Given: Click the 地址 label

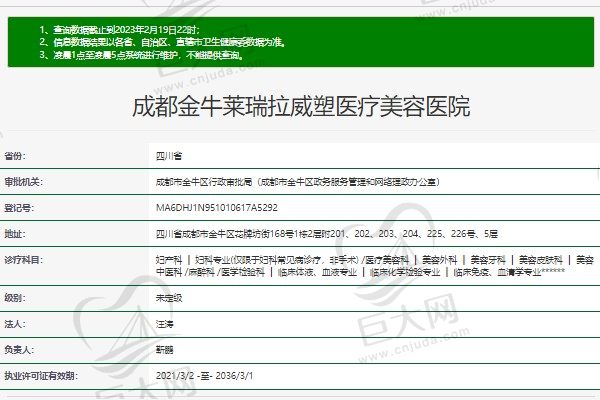Looking at the screenshot, I should tap(15, 233).
